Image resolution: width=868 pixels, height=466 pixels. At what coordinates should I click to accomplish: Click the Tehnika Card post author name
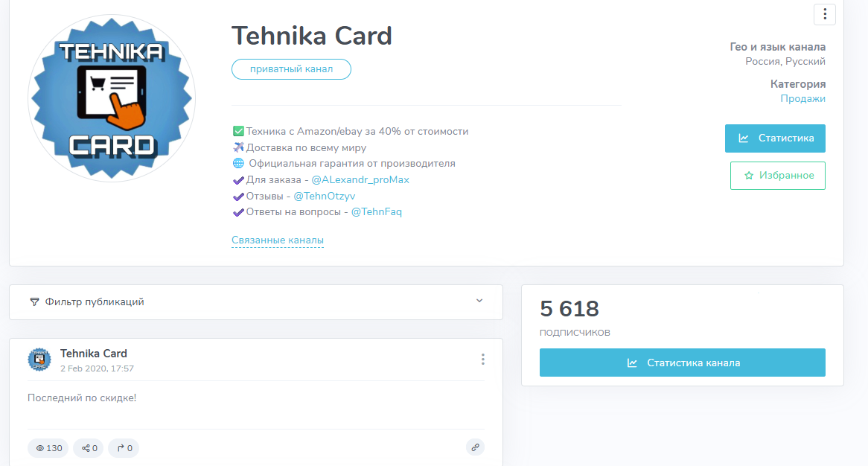coord(94,354)
